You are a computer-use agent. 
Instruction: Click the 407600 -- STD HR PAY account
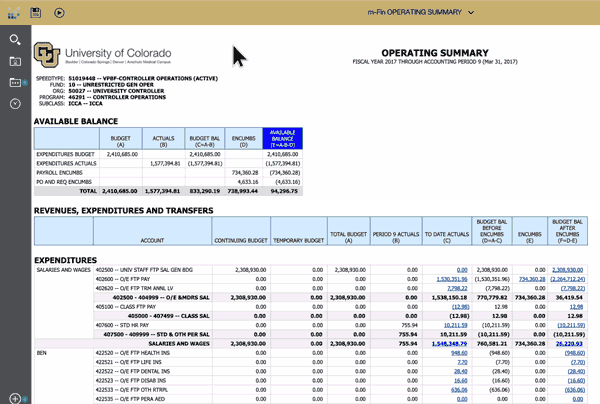(122, 325)
